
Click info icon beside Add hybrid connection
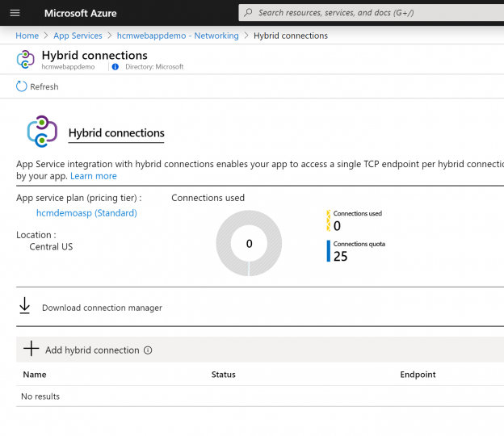pyautogui.click(x=148, y=350)
